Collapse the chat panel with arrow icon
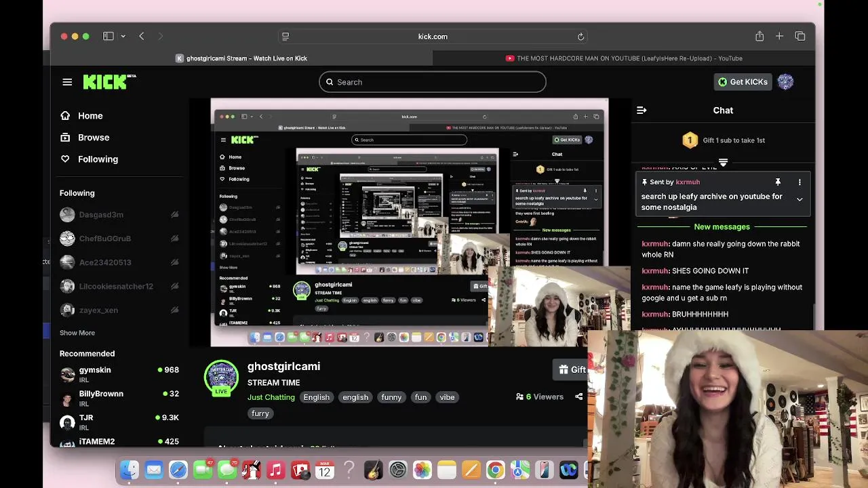Screen dimensions: 868x488 (642, 110)
